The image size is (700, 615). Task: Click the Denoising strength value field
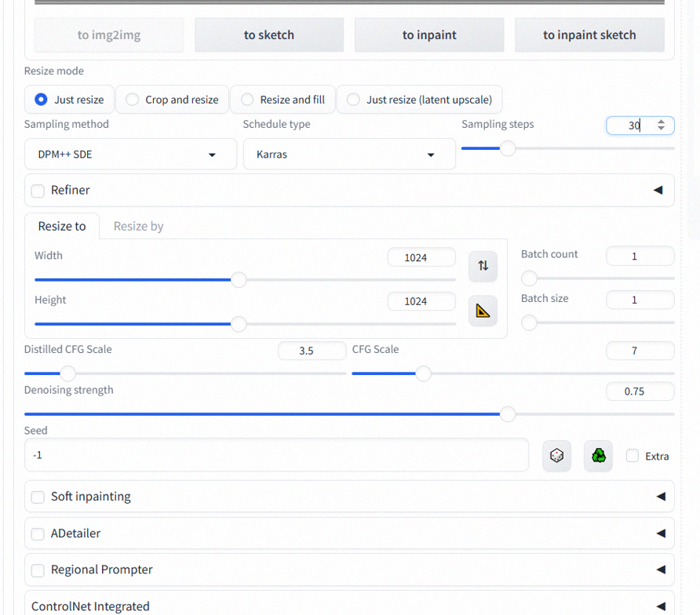click(x=640, y=391)
